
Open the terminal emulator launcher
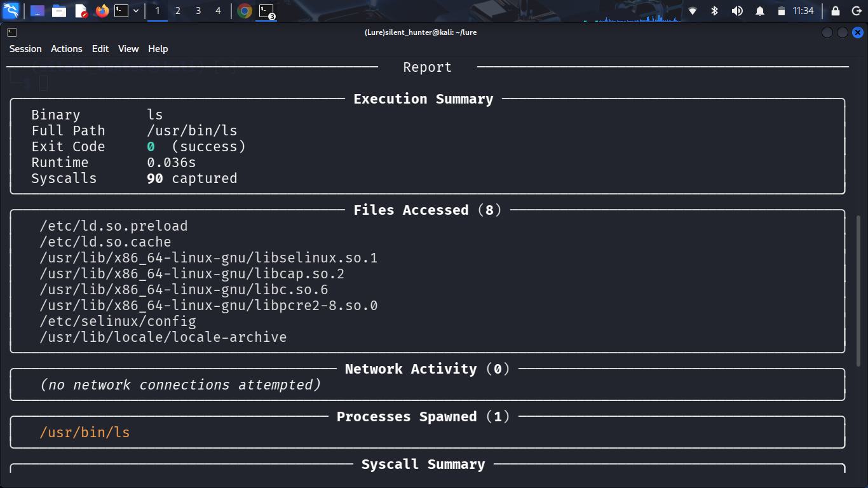121,11
